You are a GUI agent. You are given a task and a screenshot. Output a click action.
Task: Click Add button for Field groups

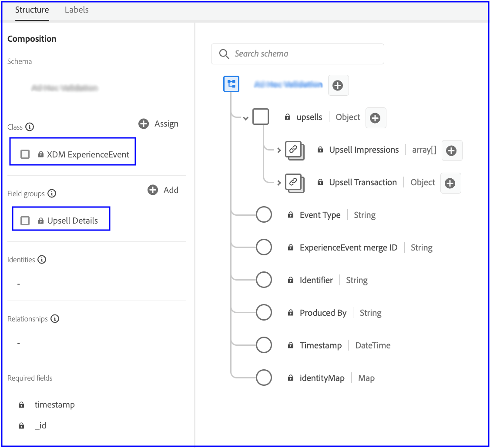pos(163,190)
